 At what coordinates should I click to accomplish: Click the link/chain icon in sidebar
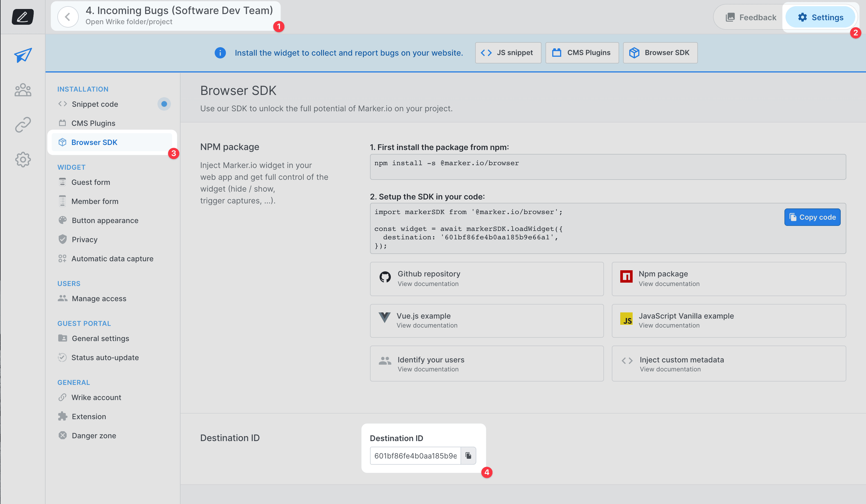click(x=22, y=125)
